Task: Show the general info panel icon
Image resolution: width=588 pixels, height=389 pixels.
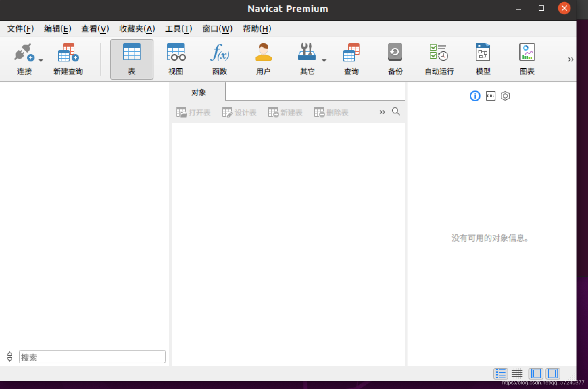Action: 475,96
